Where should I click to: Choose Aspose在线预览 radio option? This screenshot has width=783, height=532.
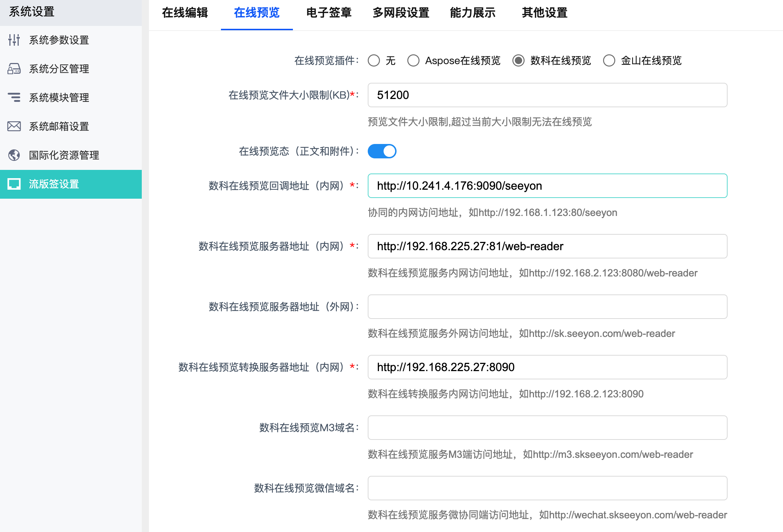[x=413, y=60]
